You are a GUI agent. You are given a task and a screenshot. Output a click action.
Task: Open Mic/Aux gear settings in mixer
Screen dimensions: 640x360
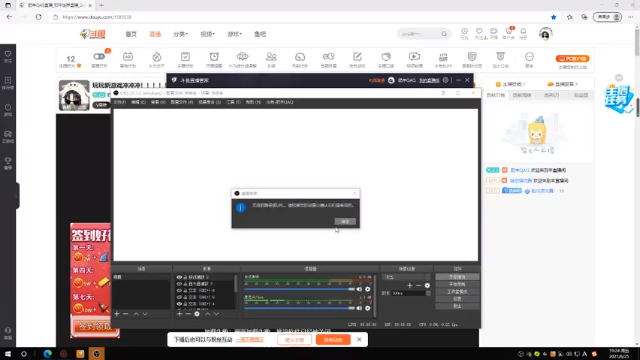click(368, 308)
